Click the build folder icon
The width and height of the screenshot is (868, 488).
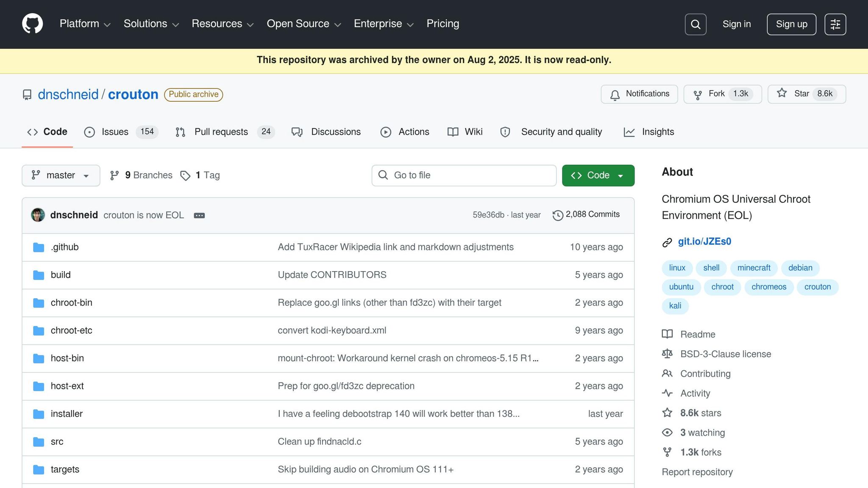click(x=39, y=275)
